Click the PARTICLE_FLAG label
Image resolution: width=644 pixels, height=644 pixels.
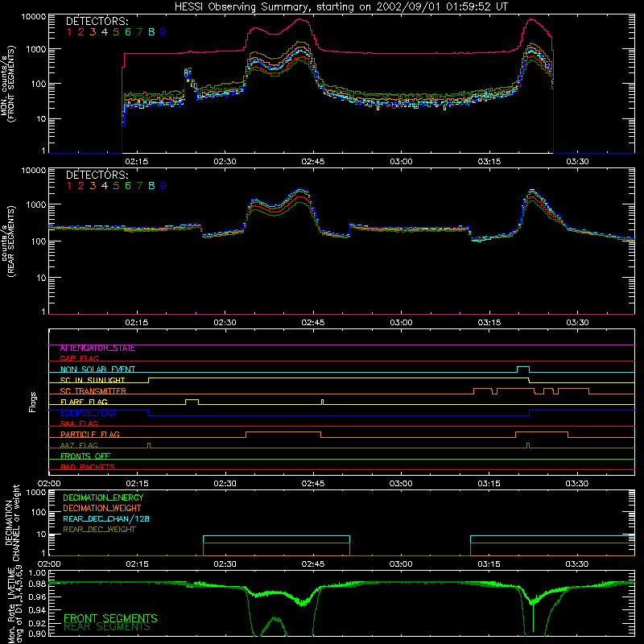tap(90, 435)
